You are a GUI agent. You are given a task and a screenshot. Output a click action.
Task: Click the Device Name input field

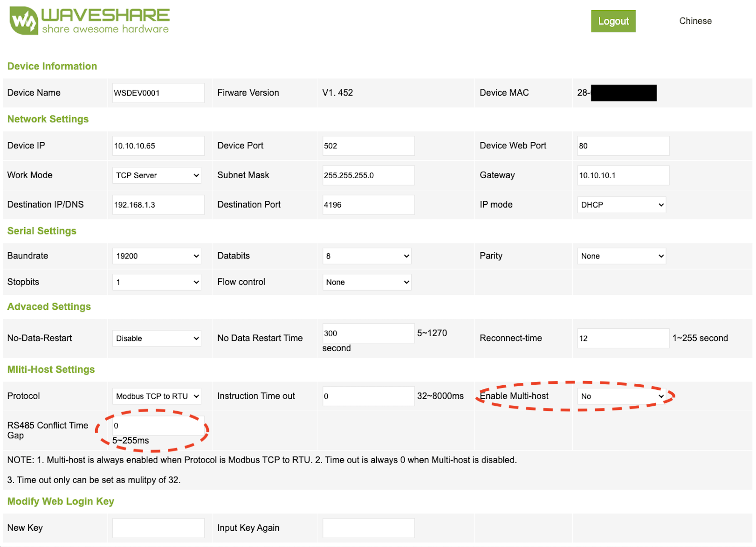158,93
